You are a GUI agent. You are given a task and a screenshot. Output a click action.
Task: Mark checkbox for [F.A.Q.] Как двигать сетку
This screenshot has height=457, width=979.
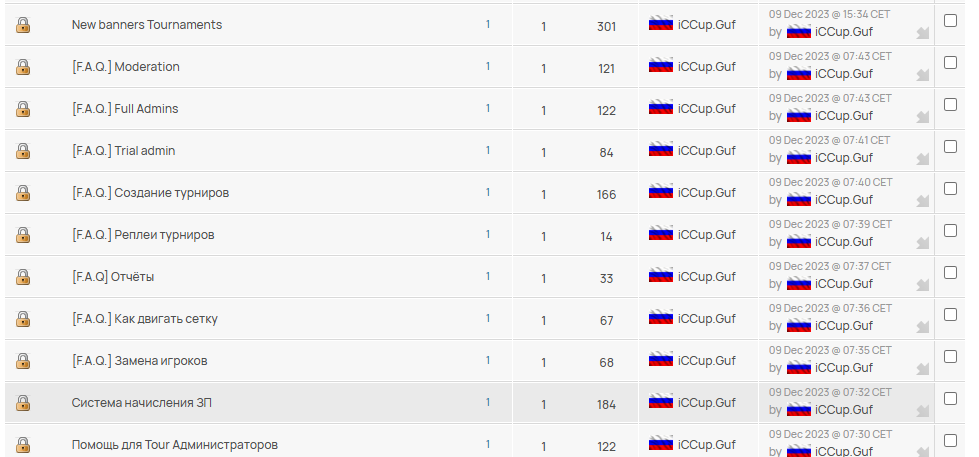coord(950,315)
